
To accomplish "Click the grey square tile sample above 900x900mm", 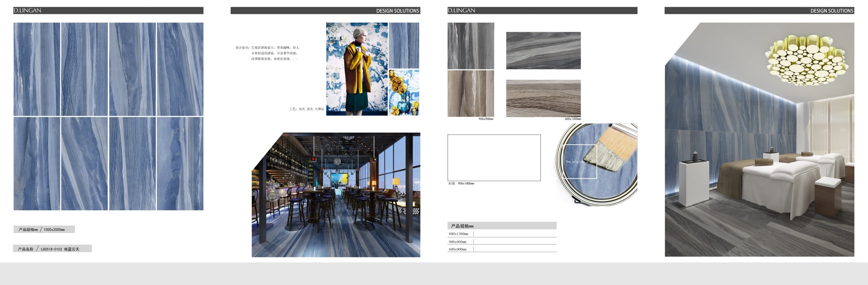I will tap(471, 46).
